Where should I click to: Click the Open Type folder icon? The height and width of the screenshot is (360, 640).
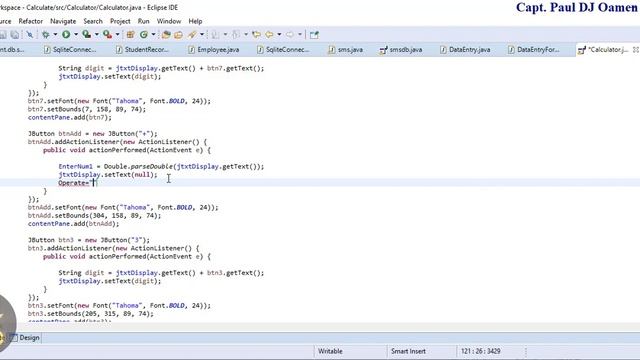[166, 35]
